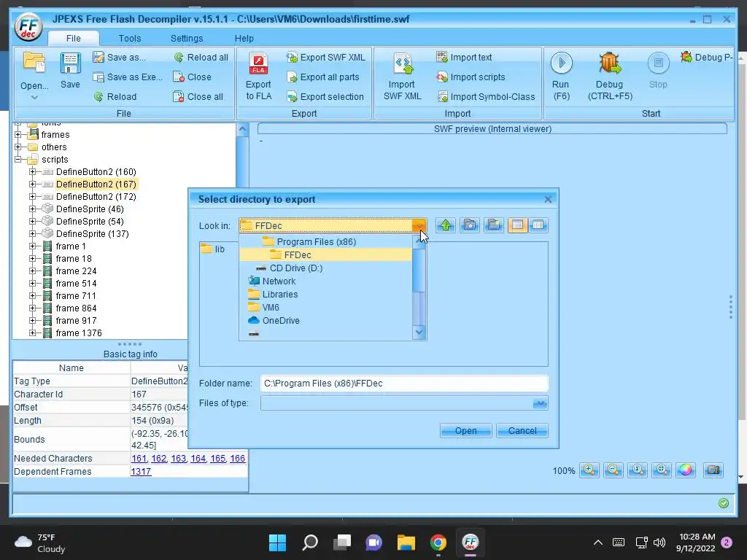Screen dimensions: 747x560
Task: Select the lib folder in file list
Action: pyautogui.click(x=214, y=249)
